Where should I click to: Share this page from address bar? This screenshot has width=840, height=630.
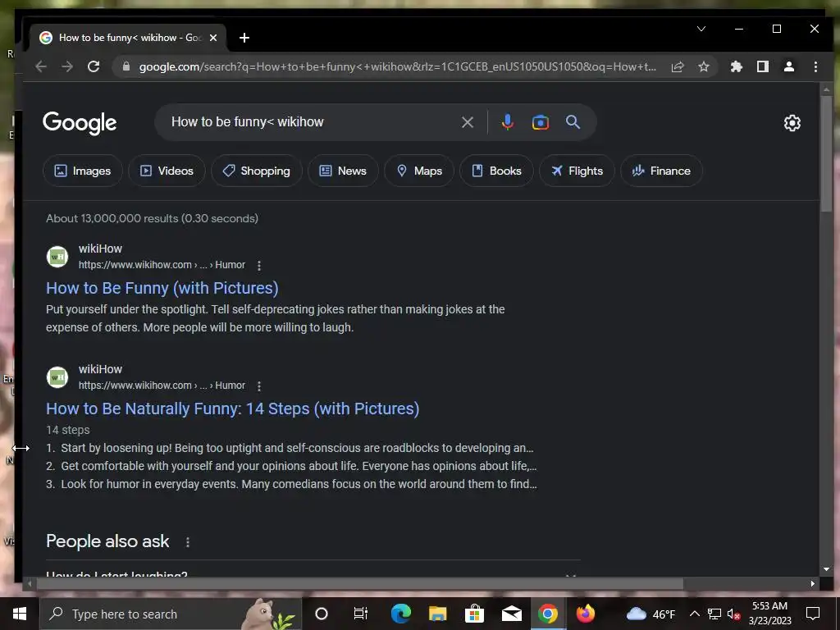click(678, 66)
